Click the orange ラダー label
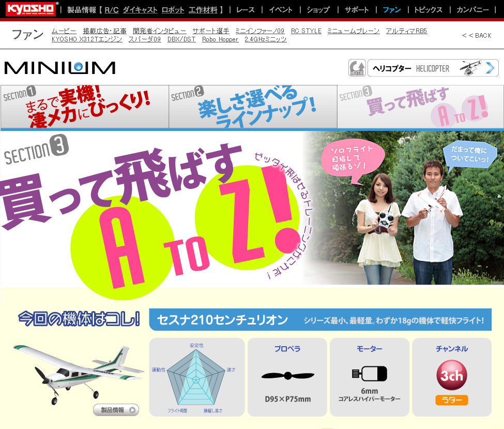504x429 pixels. coord(452,400)
